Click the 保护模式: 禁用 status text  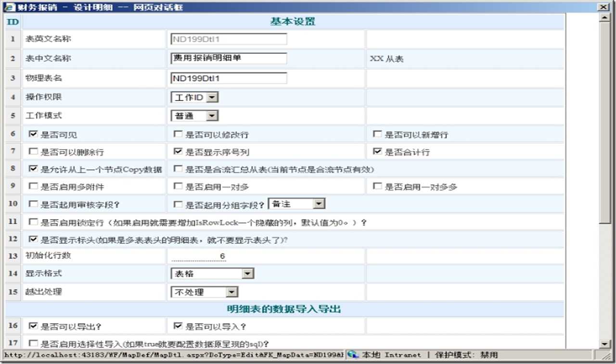[x=467, y=355]
